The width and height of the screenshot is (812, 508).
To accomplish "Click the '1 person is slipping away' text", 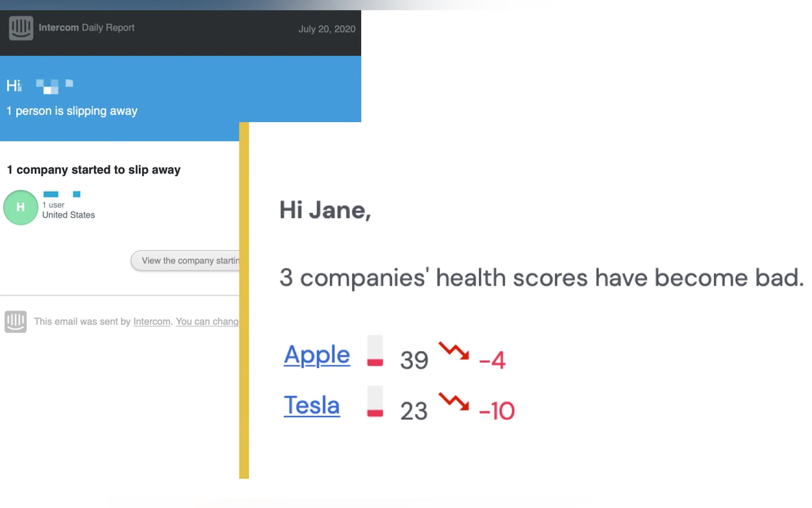I will click(72, 111).
